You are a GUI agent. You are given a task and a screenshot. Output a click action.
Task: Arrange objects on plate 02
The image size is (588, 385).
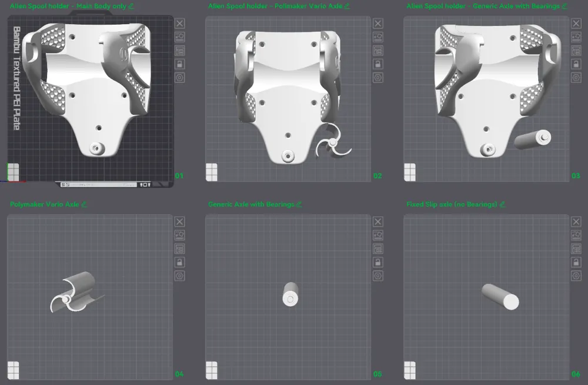378,51
